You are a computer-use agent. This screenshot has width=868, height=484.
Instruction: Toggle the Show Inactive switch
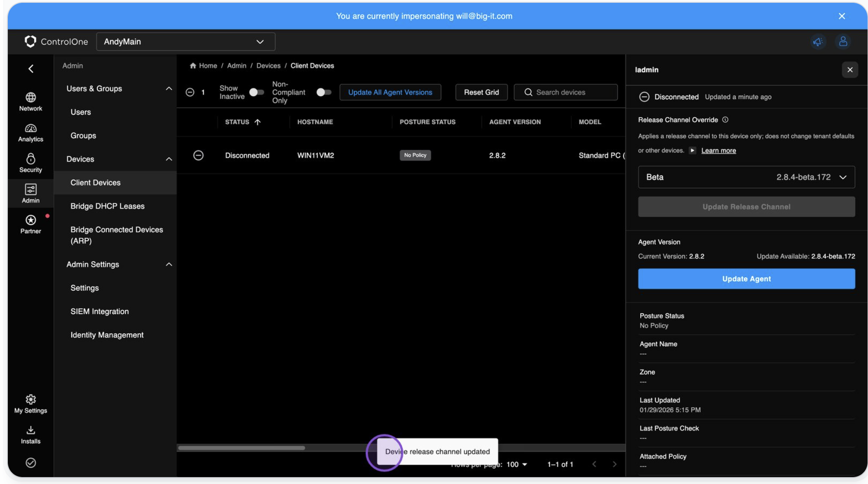(256, 92)
